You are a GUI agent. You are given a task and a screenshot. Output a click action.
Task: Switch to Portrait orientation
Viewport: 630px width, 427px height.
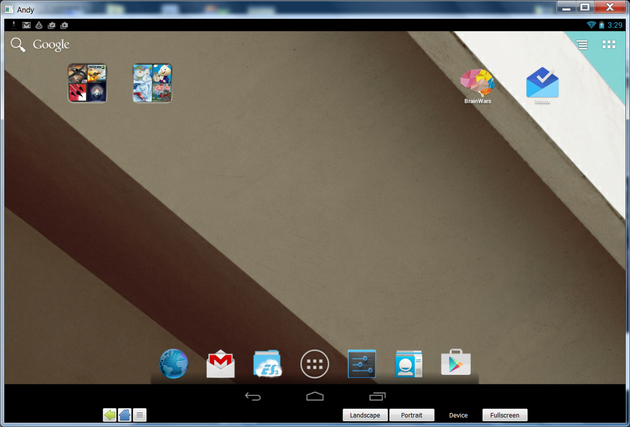click(411, 415)
